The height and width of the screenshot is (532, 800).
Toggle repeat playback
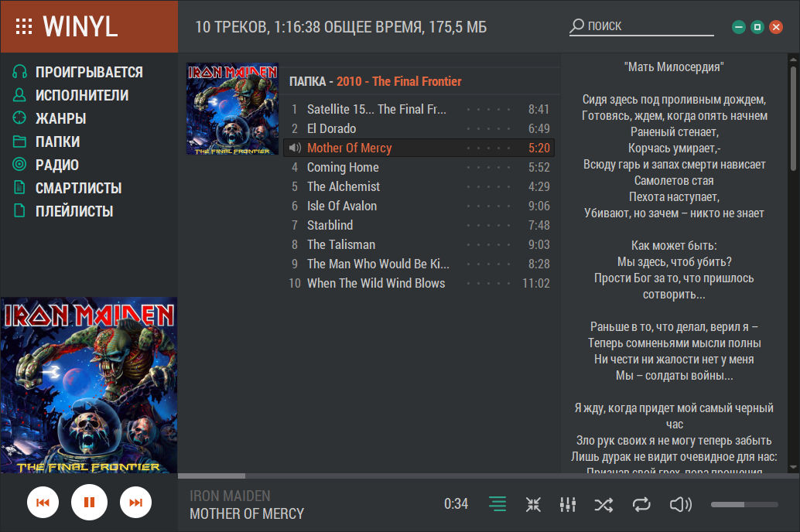click(x=641, y=504)
